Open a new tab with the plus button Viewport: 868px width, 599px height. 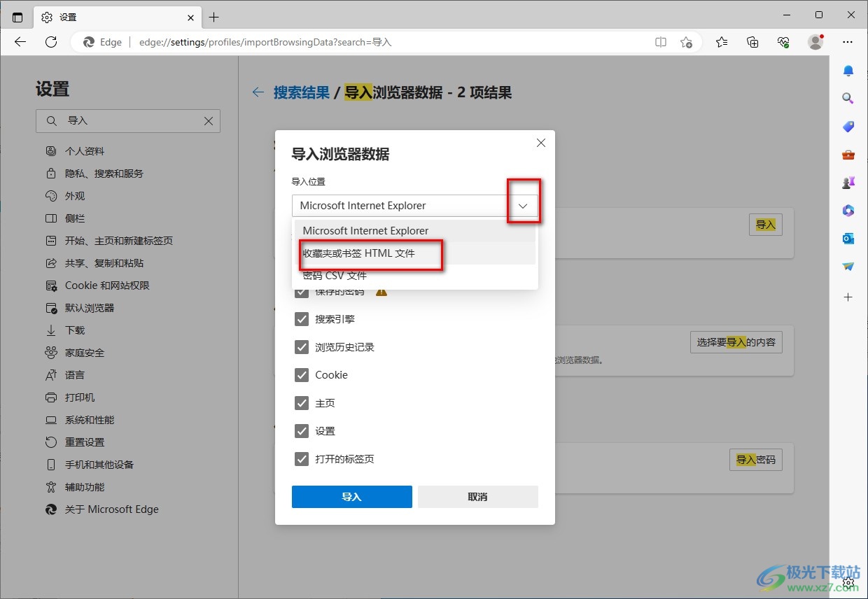[x=214, y=17]
